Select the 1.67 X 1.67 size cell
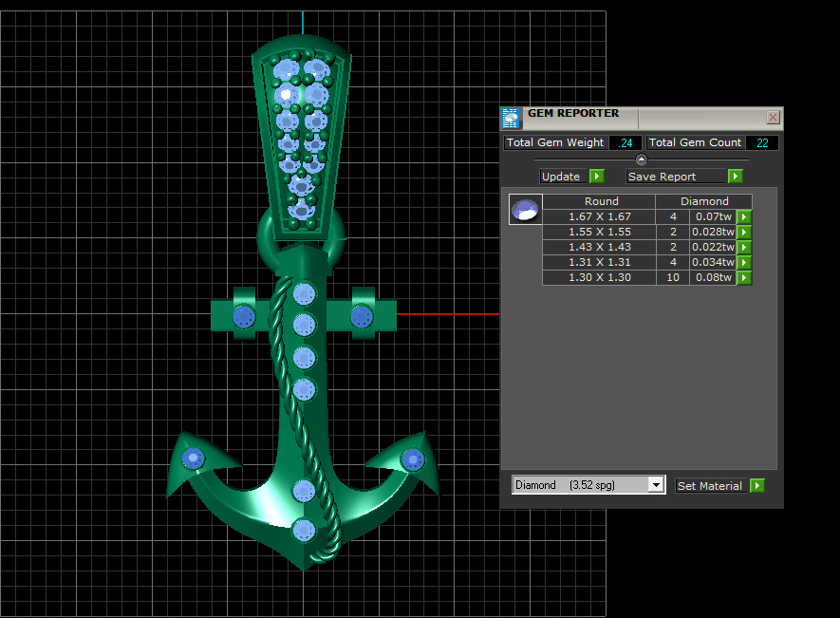This screenshot has width=840, height=618. tap(600, 216)
